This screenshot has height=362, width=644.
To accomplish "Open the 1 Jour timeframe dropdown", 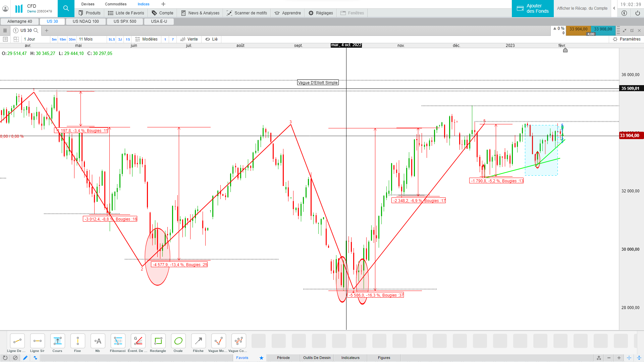I will pos(30,39).
